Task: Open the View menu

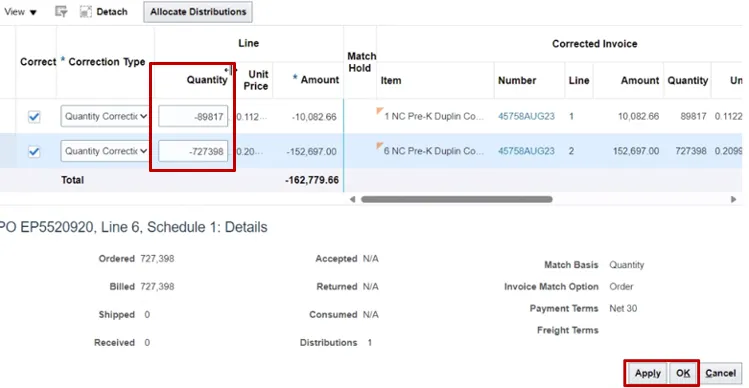Action: click(21, 12)
